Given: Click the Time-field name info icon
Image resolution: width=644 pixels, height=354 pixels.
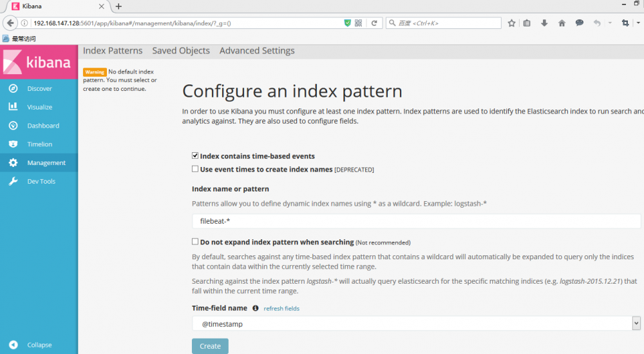Looking at the screenshot, I should coord(256,308).
